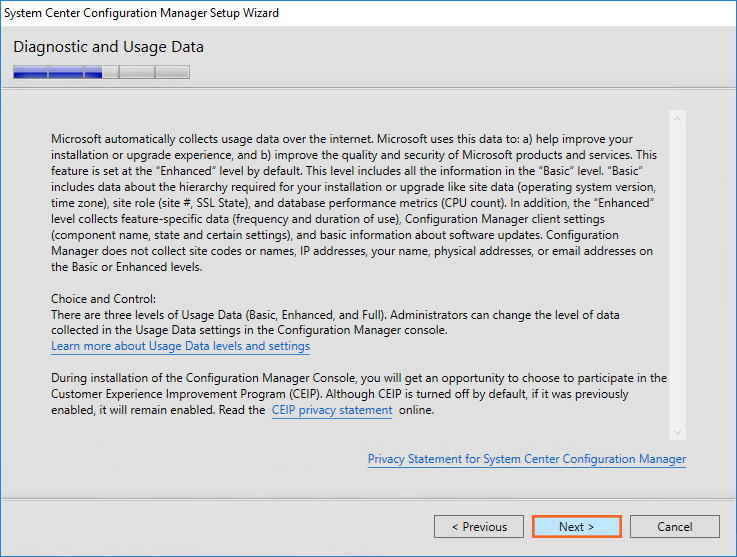Click the Diagnostic and Usage Data heading

pos(108,47)
